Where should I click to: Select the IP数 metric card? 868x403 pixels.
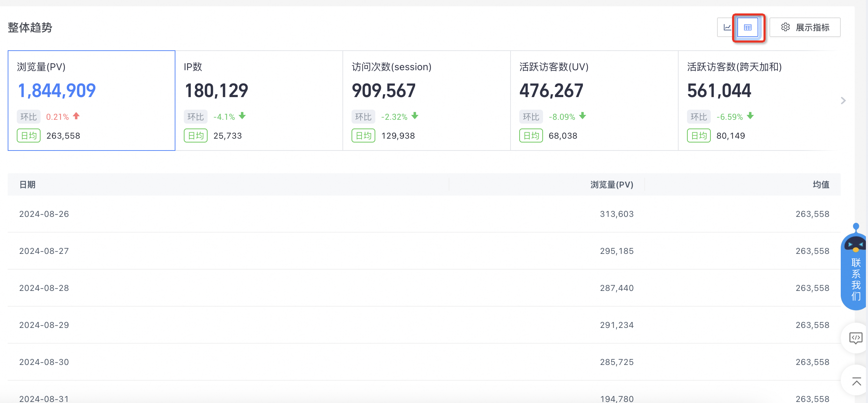coord(259,101)
